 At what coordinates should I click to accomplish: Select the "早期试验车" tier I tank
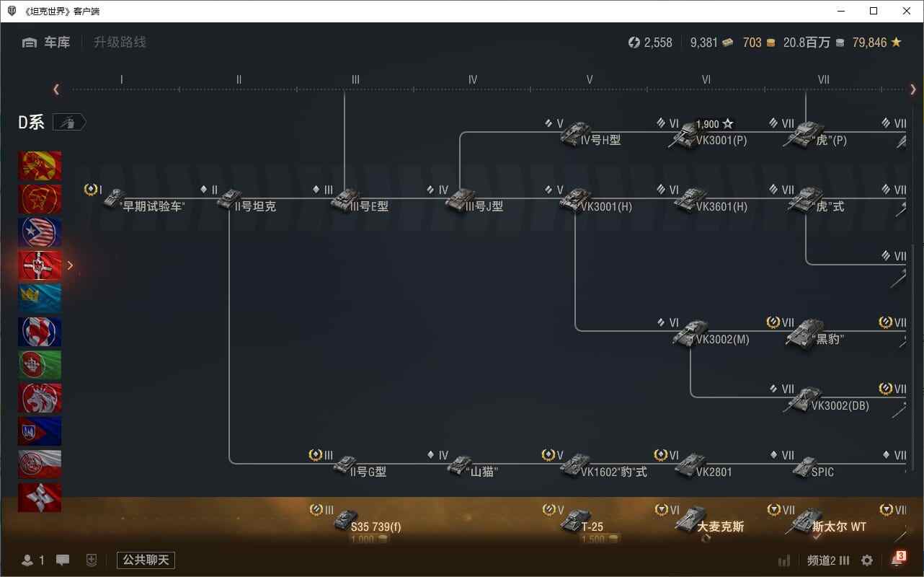click(143, 200)
